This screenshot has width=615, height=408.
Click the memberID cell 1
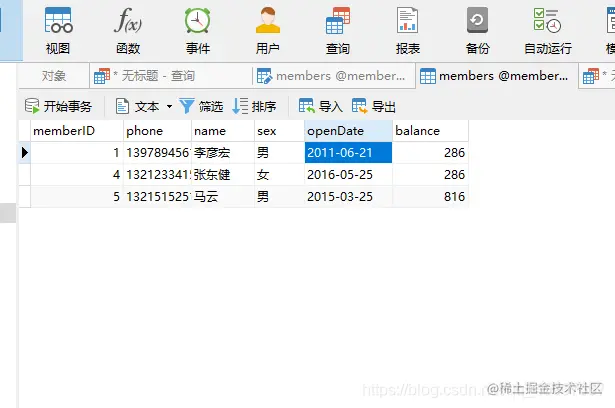point(77,152)
